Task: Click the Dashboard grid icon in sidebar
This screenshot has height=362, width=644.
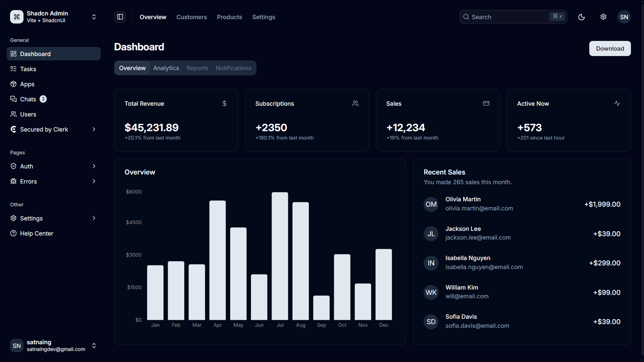Action: [13, 54]
